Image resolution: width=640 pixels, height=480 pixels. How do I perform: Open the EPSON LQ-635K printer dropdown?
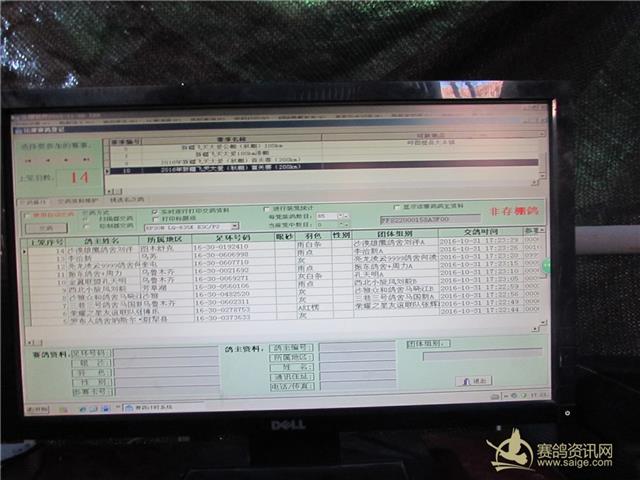(237, 227)
